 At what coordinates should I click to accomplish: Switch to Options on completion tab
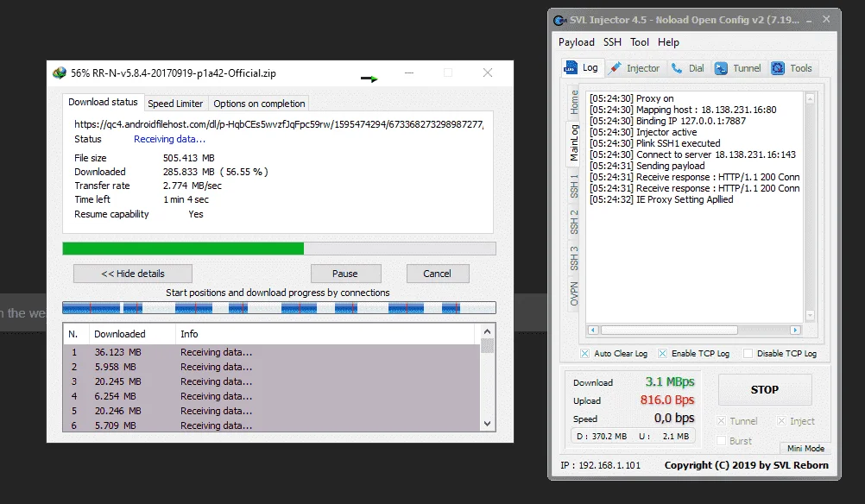coord(259,104)
